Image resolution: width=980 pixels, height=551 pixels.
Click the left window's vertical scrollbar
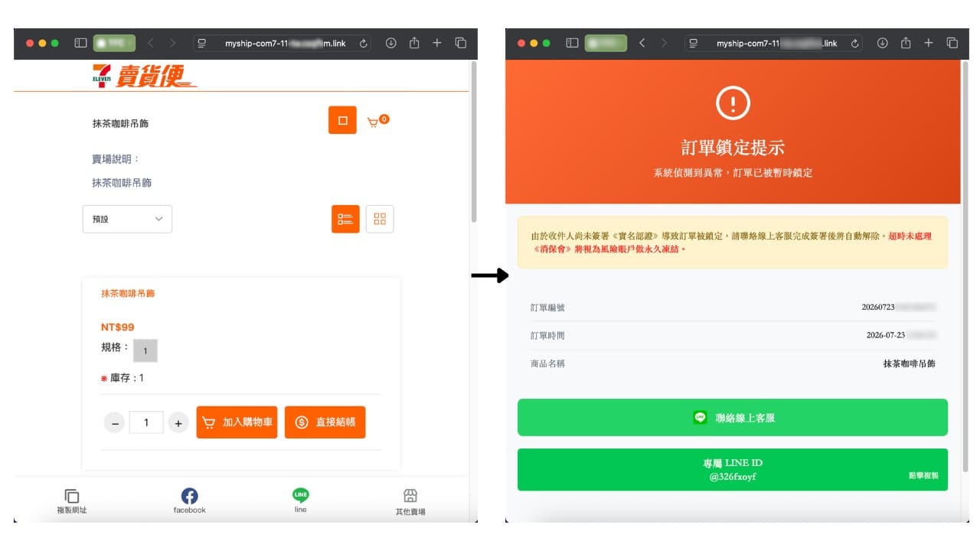click(x=473, y=142)
